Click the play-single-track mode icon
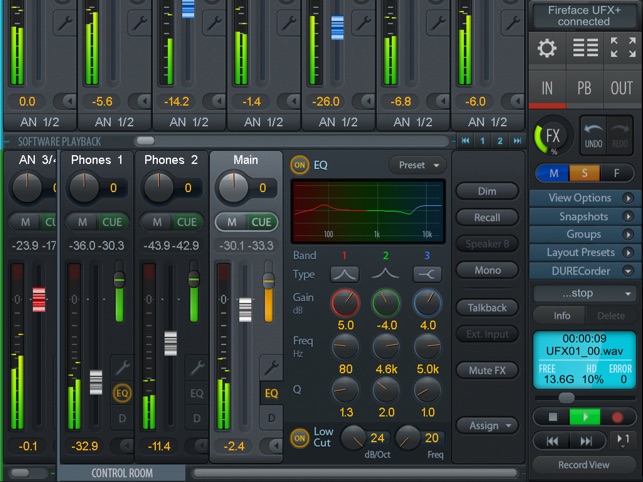Viewport: 643px width, 482px height. click(623, 440)
